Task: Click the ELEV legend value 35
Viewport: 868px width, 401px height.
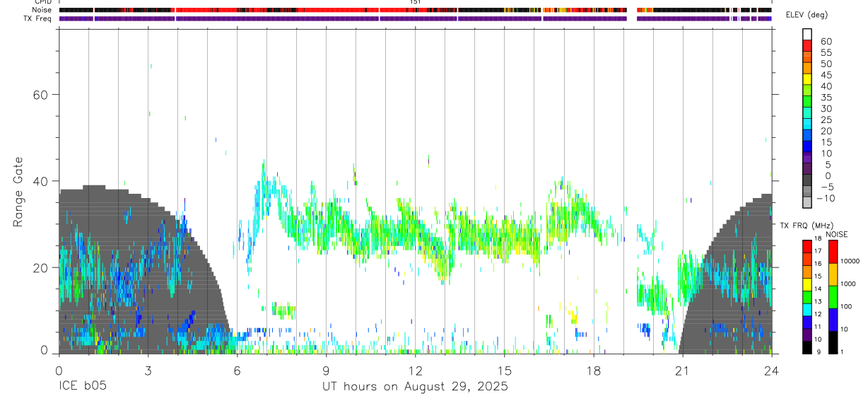Action: click(826, 98)
